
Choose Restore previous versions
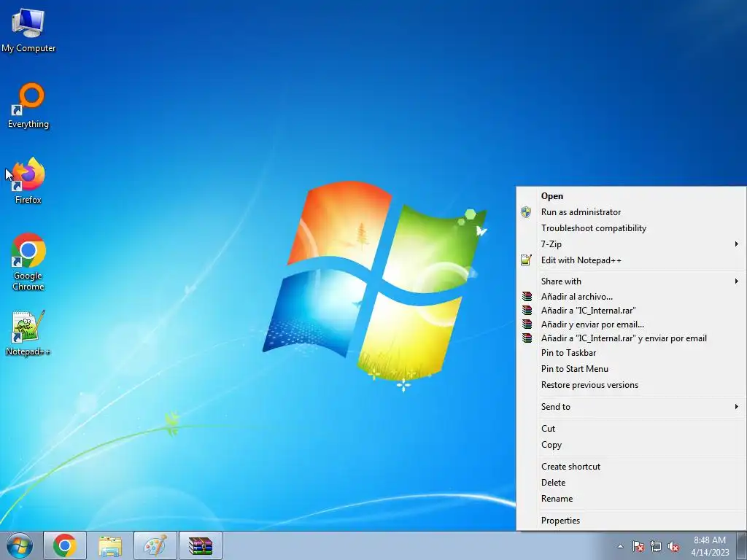tap(631, 385)
